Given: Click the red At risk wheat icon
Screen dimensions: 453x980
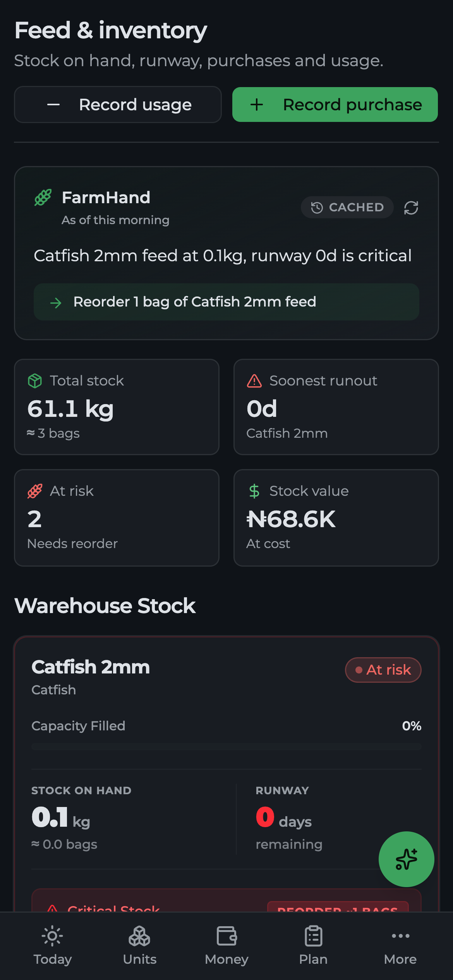Looking at the screenshot, I should tap(35, 491).
